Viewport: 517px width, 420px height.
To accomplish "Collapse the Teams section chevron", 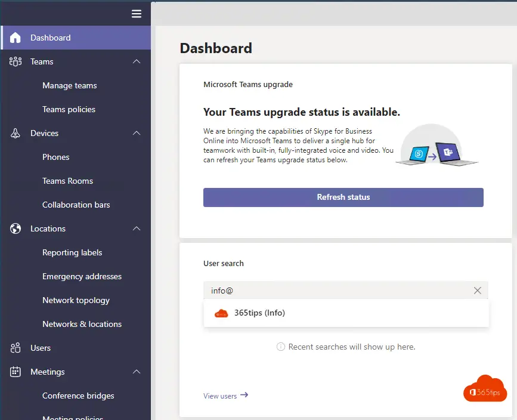I will tap(137, 61).
